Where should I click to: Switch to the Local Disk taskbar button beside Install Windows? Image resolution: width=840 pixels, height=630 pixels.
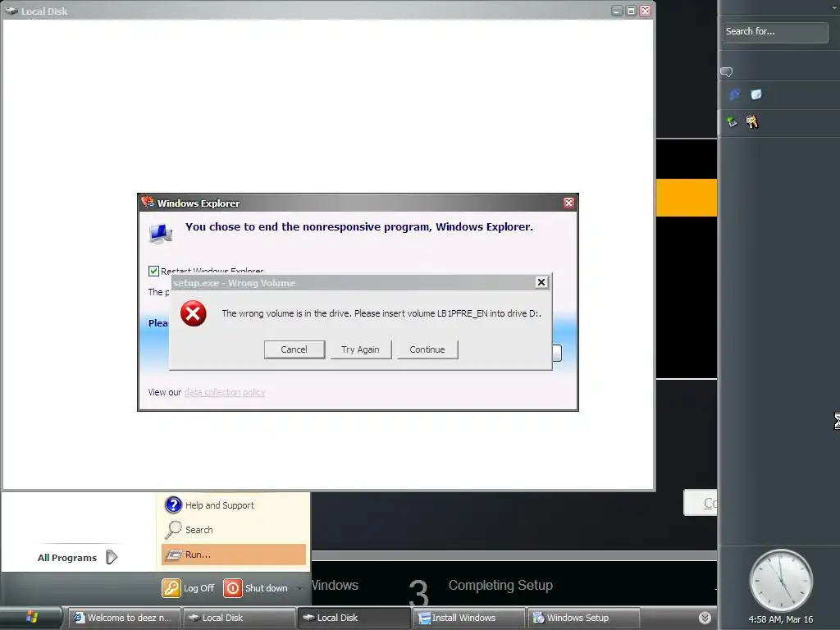(354, 618)
